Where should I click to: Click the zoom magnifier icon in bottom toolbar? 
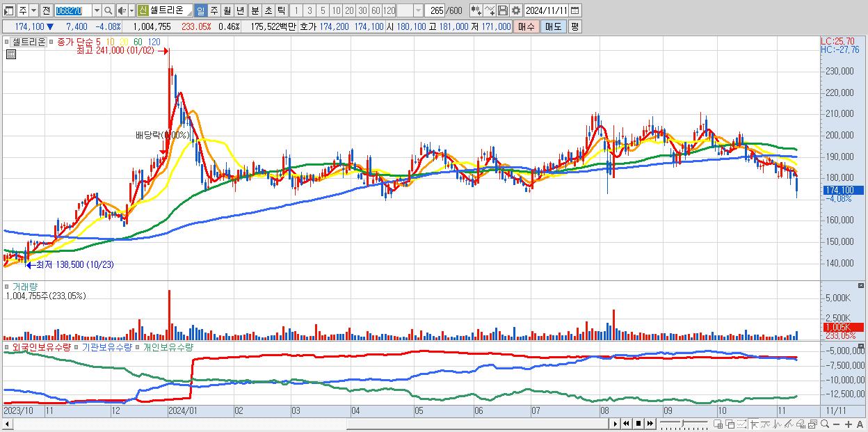point(824,424)
